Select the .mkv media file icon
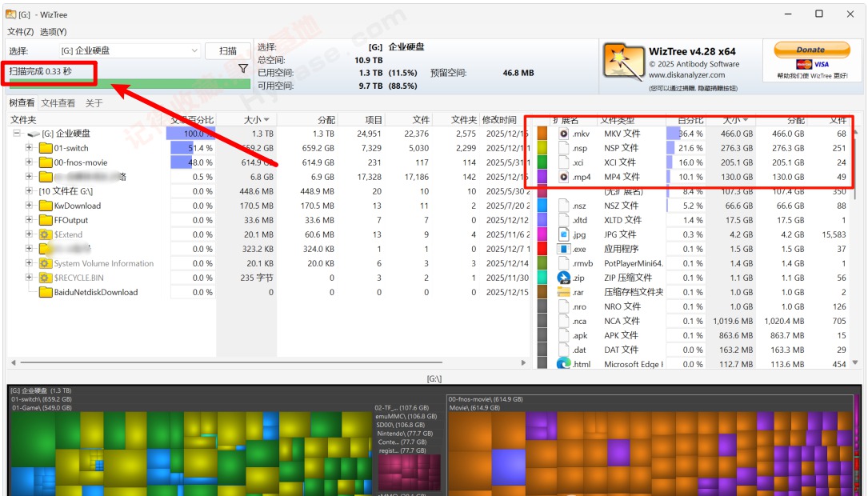 pyautogui.click(x=562, y=134)
